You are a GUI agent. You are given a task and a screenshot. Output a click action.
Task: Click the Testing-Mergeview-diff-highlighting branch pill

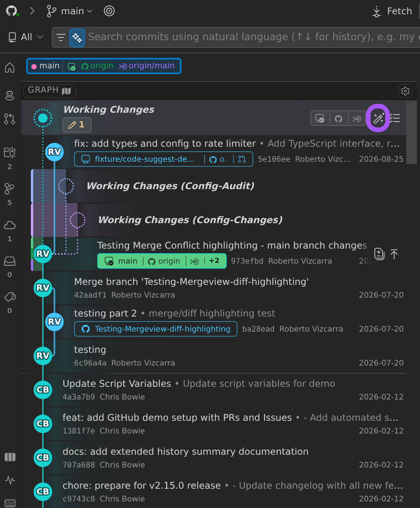point(156,329)
